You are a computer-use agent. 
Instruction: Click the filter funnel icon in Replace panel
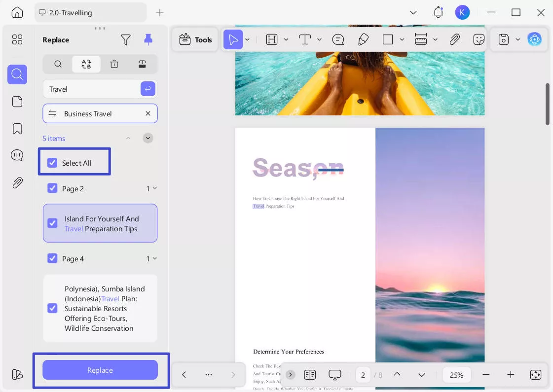coord(126,40)
